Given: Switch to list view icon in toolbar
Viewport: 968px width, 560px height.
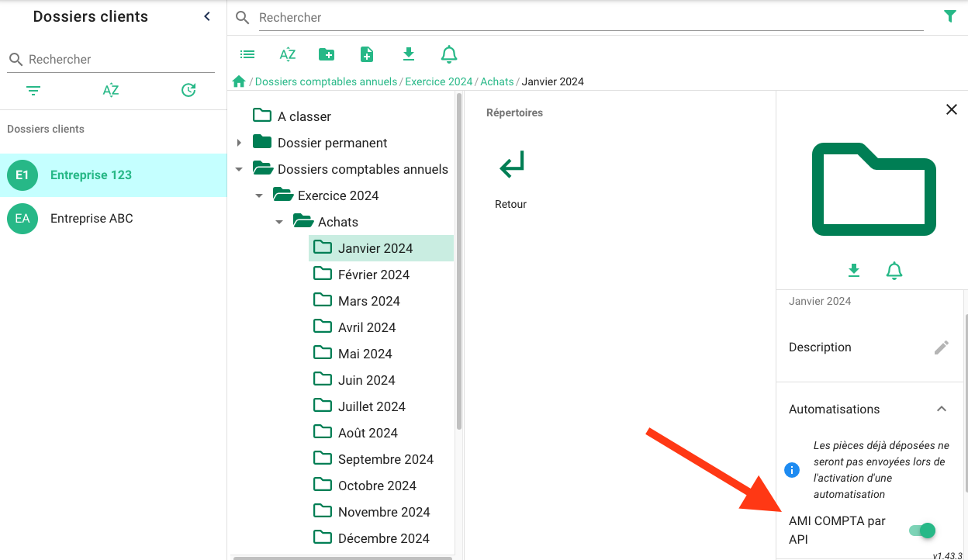Looking at the screenshot, I should [x=247, y=54].
